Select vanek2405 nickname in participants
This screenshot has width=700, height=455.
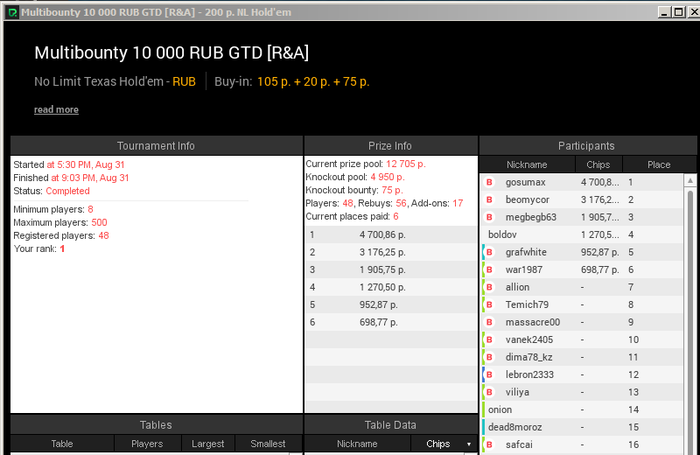pos(529,340)
